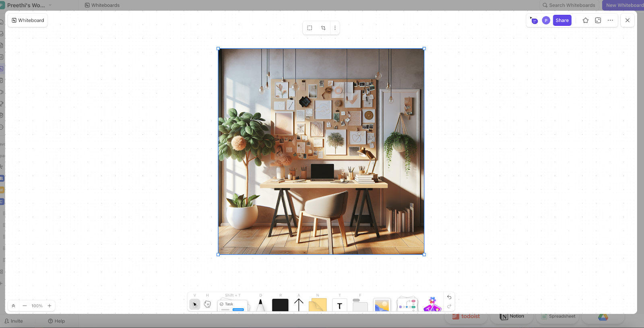This screenshot has width=644, height=328.
Task: Select the pointer (V) selection tool
Action: pos(195,305)
